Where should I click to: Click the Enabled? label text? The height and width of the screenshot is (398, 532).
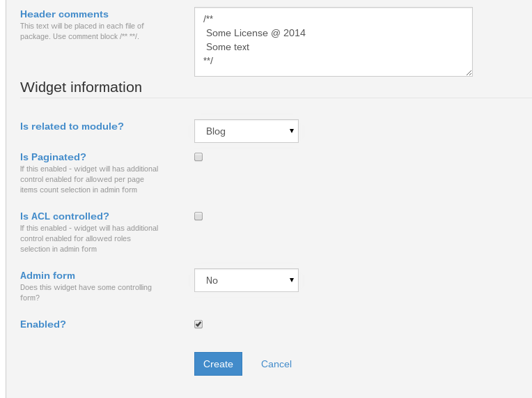point(42,324)
